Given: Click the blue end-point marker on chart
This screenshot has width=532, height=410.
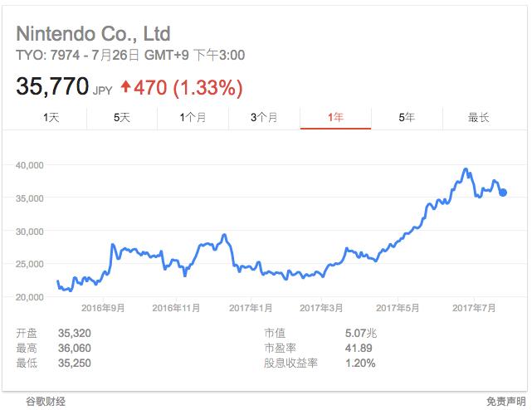Looking at the screenshot, I should point(503,193).
